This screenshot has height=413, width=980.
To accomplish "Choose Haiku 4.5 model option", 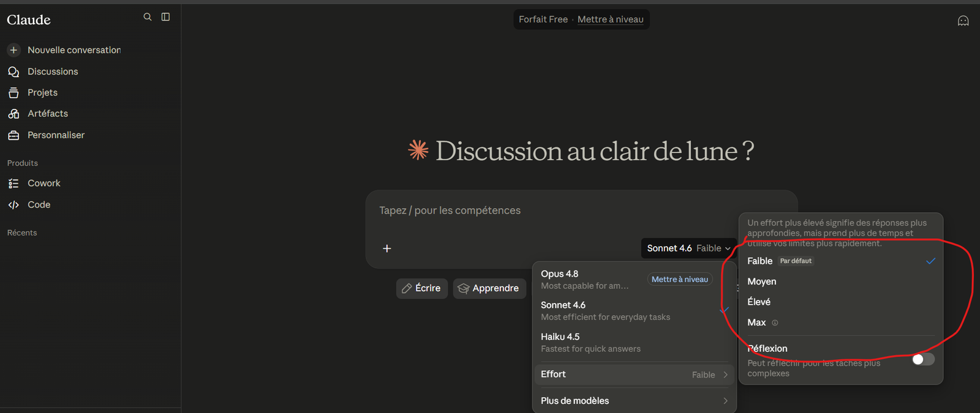I will pos(635,343).
